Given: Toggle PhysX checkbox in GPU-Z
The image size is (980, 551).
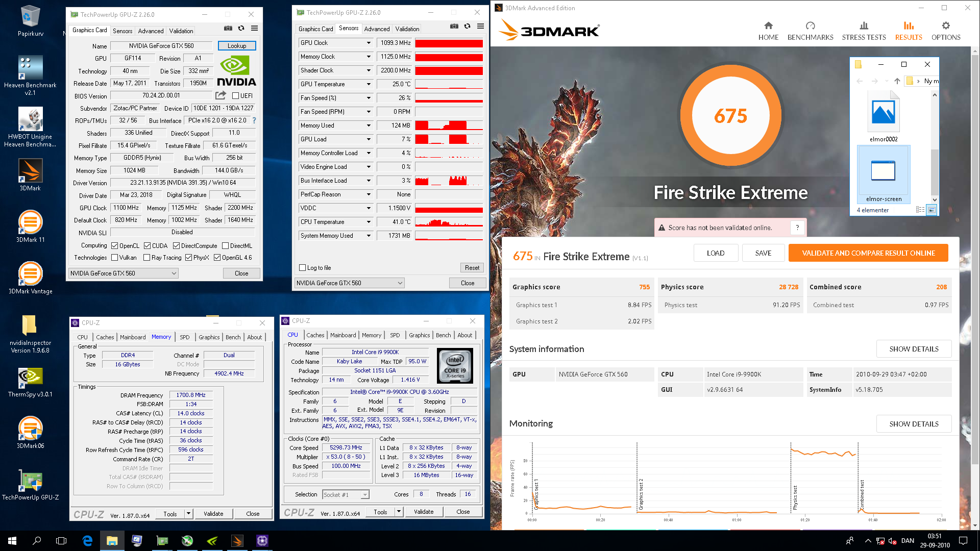Looking at the screenshot, I should coord(188,258).
